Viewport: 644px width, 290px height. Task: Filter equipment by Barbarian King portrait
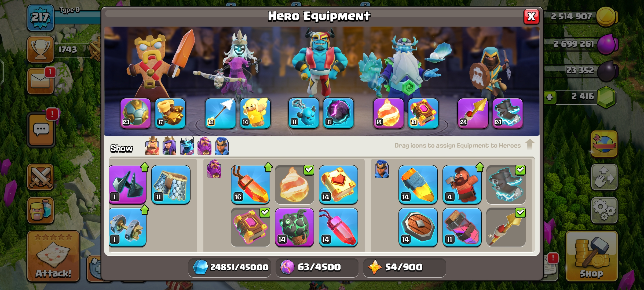[152, 146]
